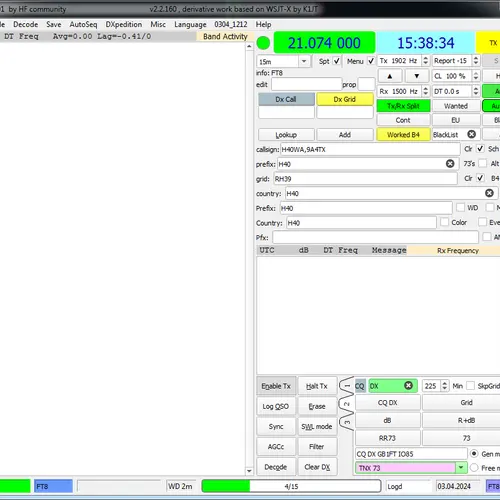The height and width of the screenshot is (500, 500).
Task: Click the yellow Dx Grid label button
Action: pyautogui.click(x=345, y=99)
